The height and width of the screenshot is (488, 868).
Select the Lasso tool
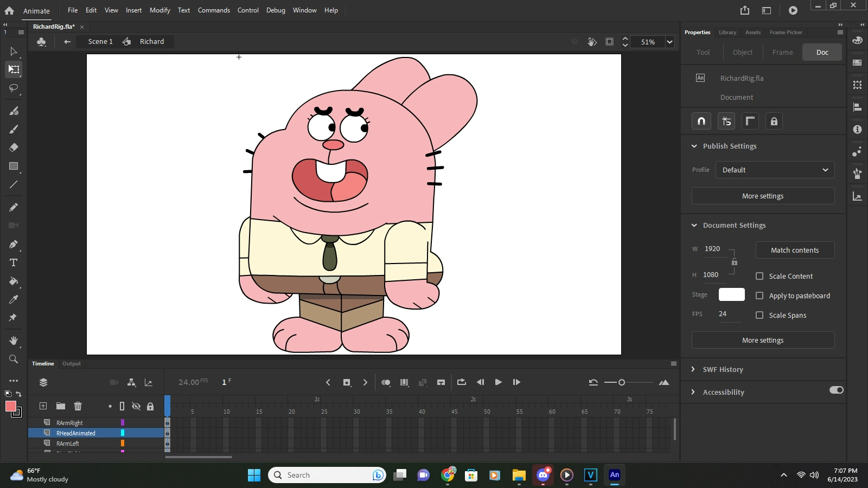(14, 88)
